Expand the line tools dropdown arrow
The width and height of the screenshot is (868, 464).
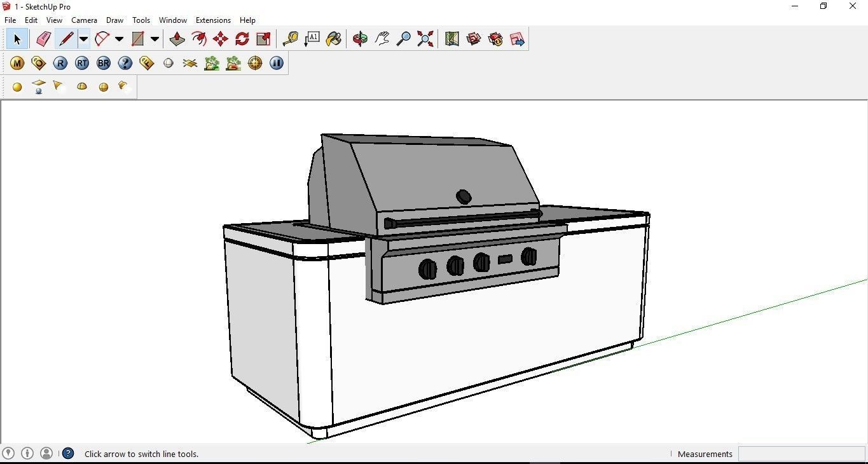coord(83,39)
